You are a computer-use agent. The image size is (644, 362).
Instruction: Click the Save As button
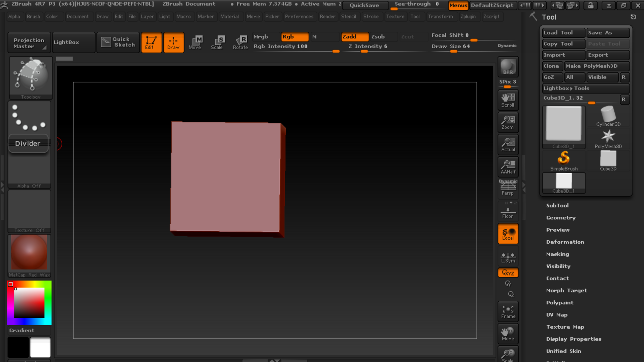click(608, 33)
